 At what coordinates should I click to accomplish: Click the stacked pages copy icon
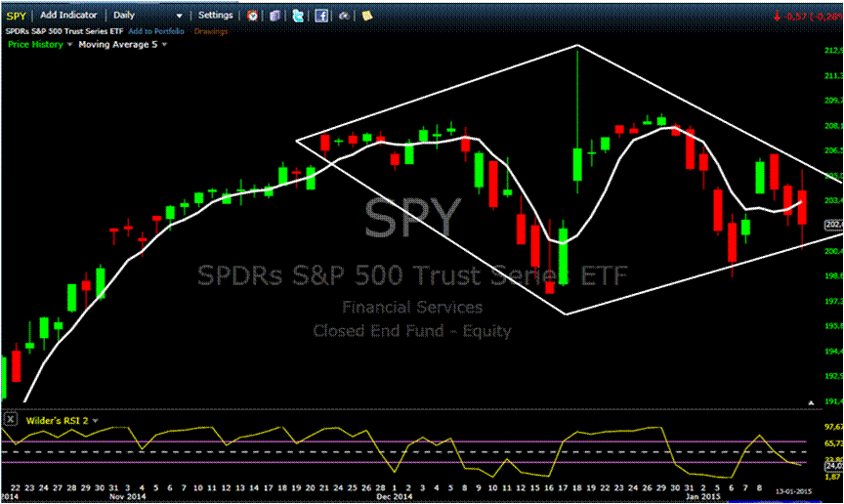275,16
